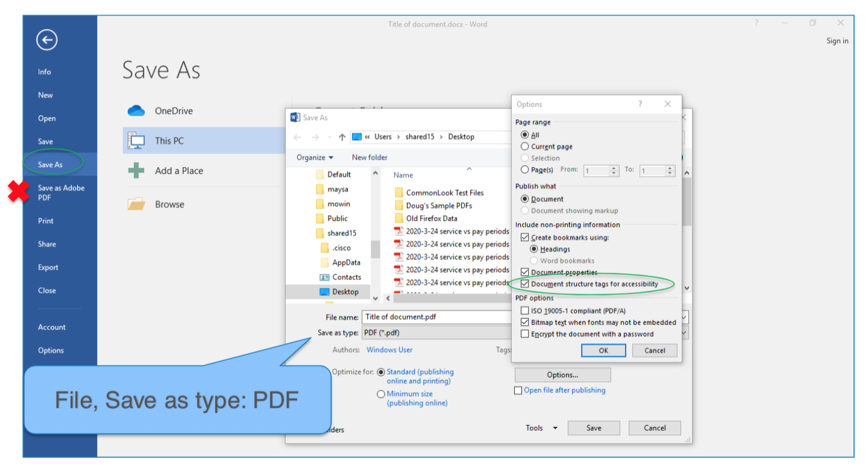Close the Options dialog with the X
This screenshot has height=474, width=868.
667,104
